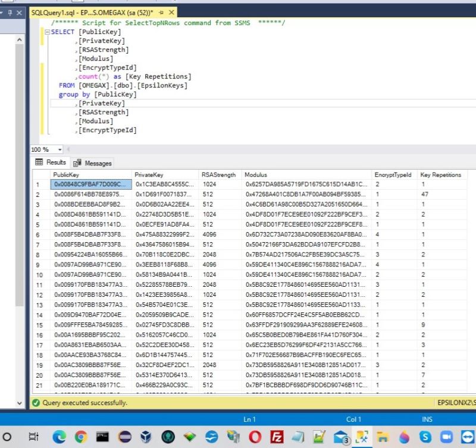
Task: Select the SQLQuery1.sql document tab
Action: [x=92, y=12]
